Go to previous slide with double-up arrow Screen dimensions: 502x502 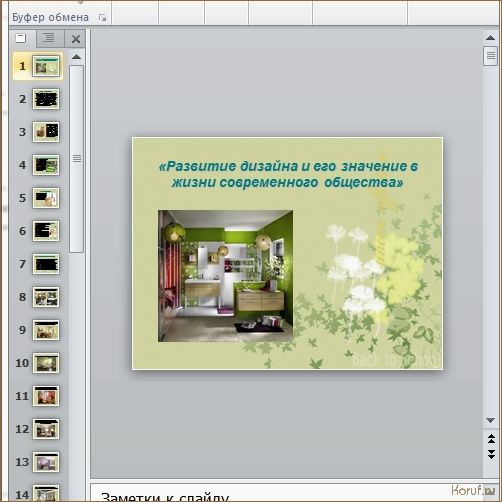point(491,439)
